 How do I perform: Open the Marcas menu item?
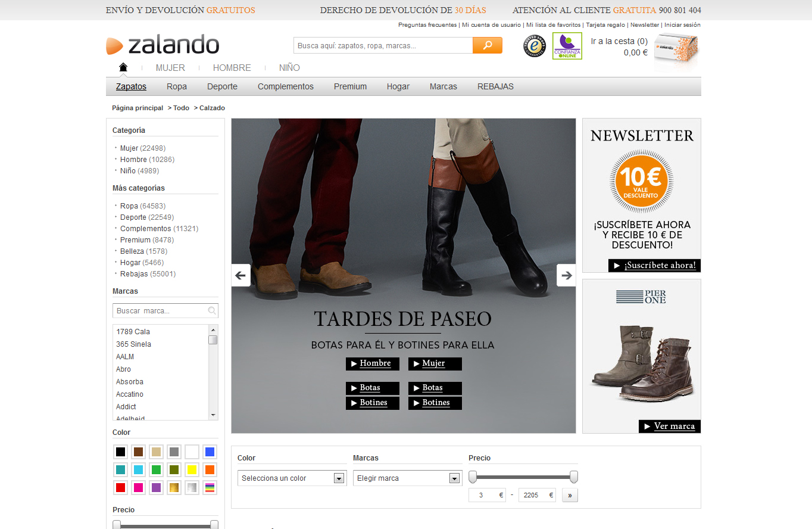click(444, 86)
